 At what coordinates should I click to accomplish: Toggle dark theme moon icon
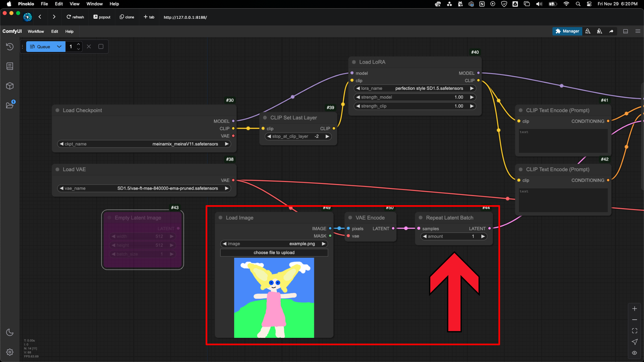pyautogui.click(x=10, y=332)
